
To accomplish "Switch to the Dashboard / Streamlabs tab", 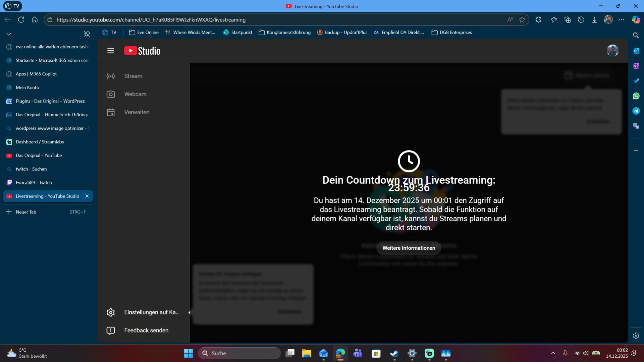I will point(40,141).
